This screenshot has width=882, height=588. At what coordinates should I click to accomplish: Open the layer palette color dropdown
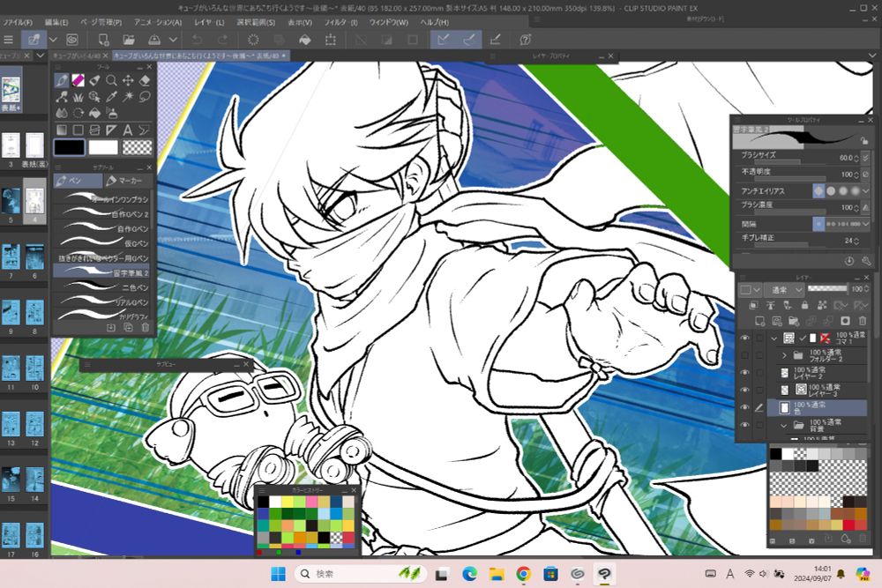[x=751, y=290]
